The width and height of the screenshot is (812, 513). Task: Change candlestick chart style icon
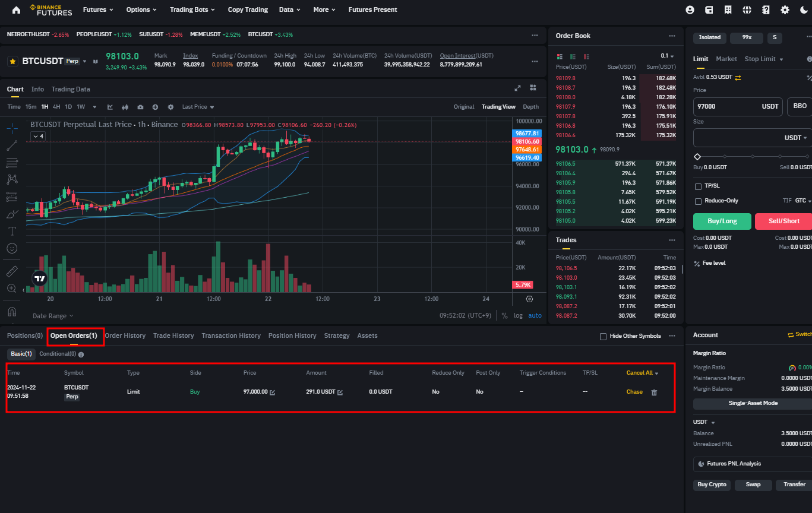point(125,107)
